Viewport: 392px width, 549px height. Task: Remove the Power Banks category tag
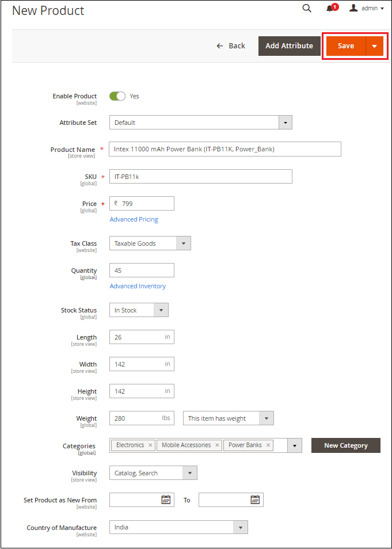click(x=268, y=445)
